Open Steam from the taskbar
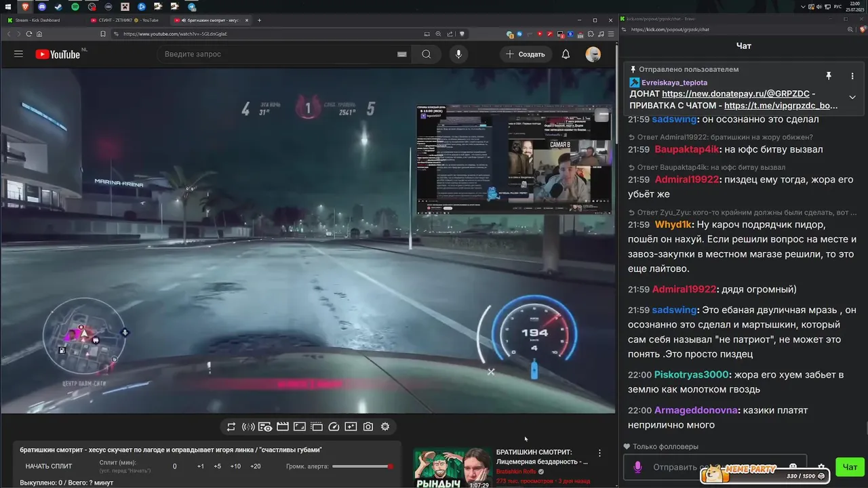Screen dimensions: 868x488 click(58, 6)
